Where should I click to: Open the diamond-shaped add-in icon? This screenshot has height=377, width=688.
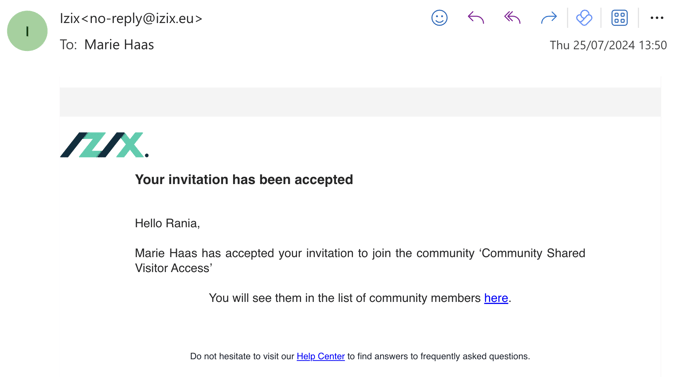584,18
